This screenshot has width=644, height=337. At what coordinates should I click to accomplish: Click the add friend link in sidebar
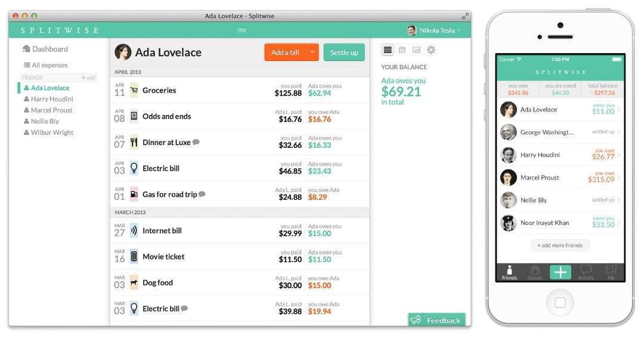[x=88, y=78]
